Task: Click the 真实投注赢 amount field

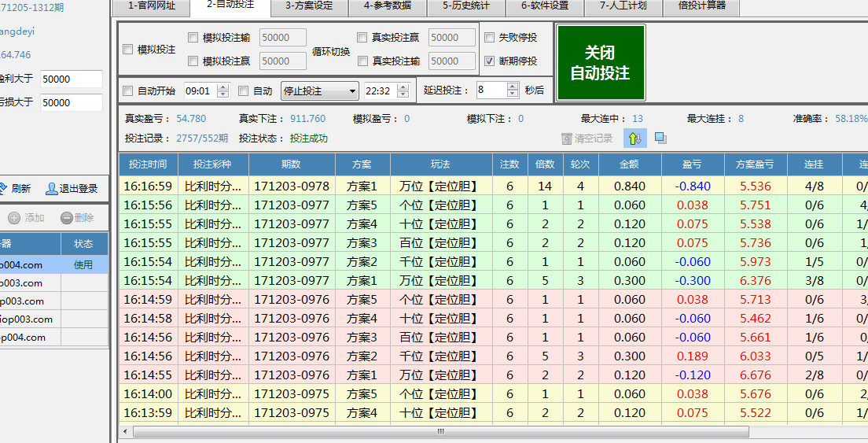Action: tap(452, 37)
